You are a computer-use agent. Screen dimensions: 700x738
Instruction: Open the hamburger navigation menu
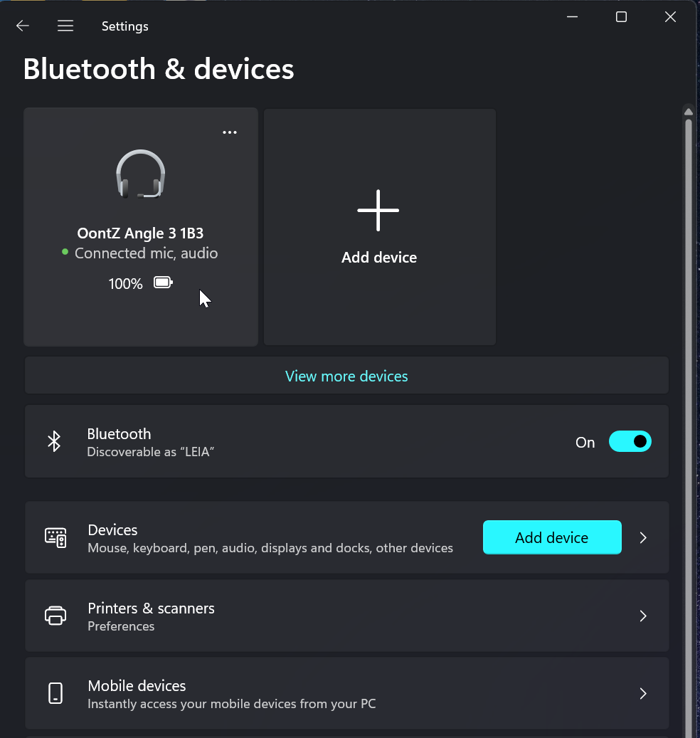pos(65,26)
